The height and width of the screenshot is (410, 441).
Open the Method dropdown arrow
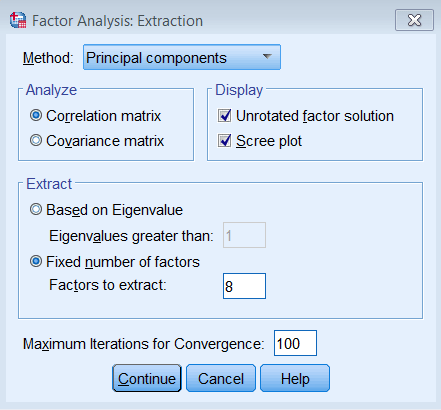click(x=267, y=57)
